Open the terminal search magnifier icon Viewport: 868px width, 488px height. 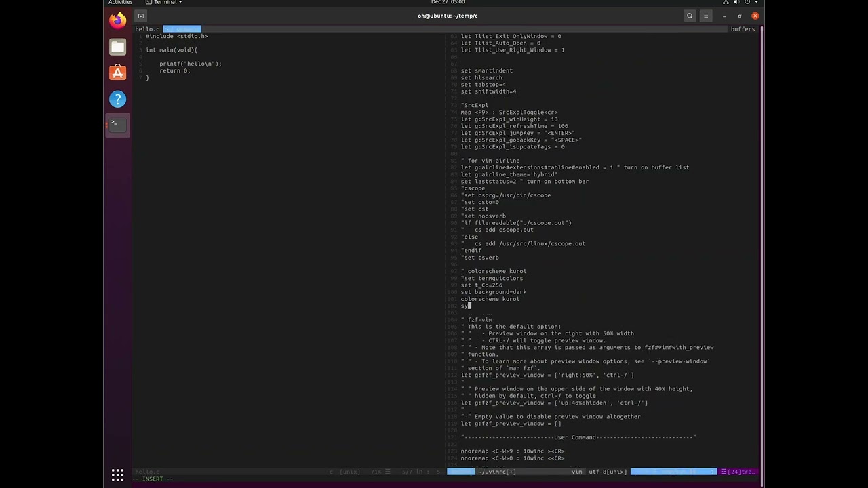click(x=690, y=16)
